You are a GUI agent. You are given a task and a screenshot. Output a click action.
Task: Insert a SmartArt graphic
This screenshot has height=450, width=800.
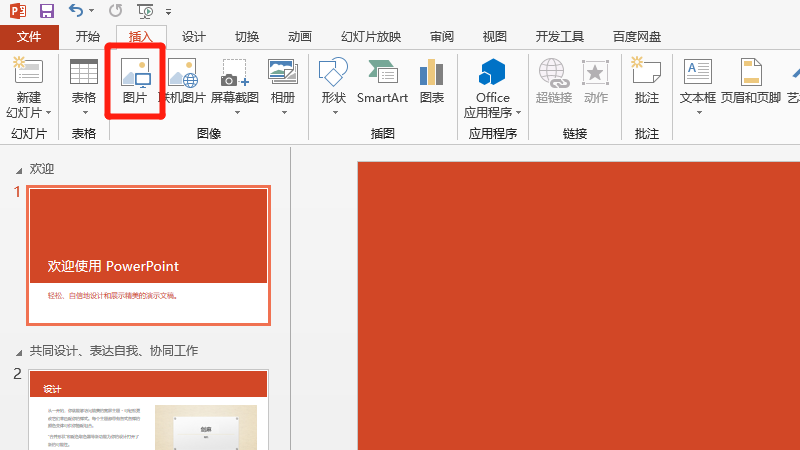click(383, 81)
